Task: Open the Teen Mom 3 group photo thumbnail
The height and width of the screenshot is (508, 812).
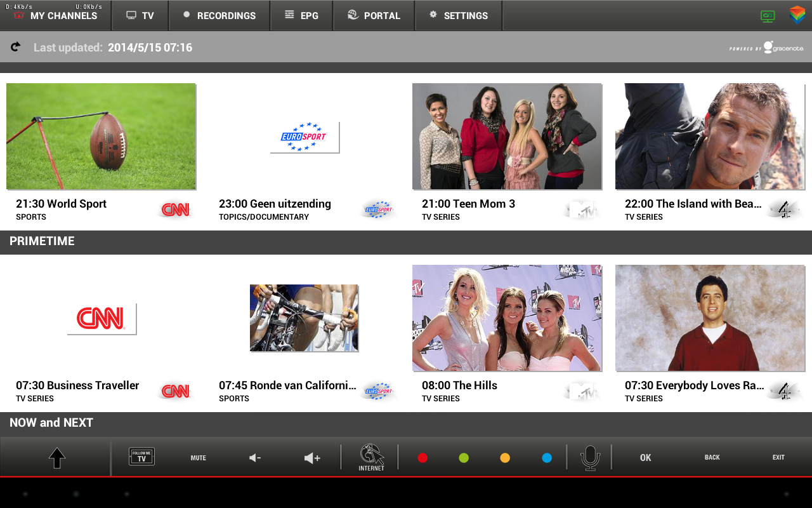Action: coord(507,137)
